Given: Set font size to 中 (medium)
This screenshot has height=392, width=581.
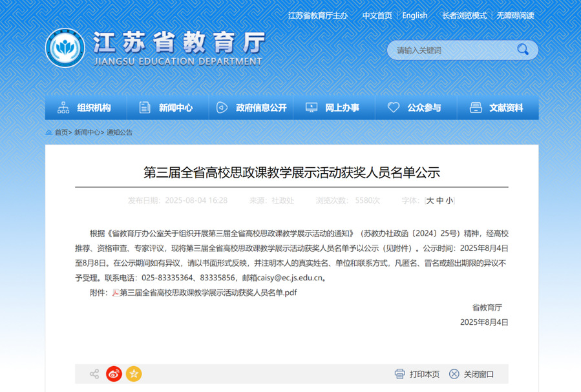Looking at the screenshot, I should click(x=439, y=201).
